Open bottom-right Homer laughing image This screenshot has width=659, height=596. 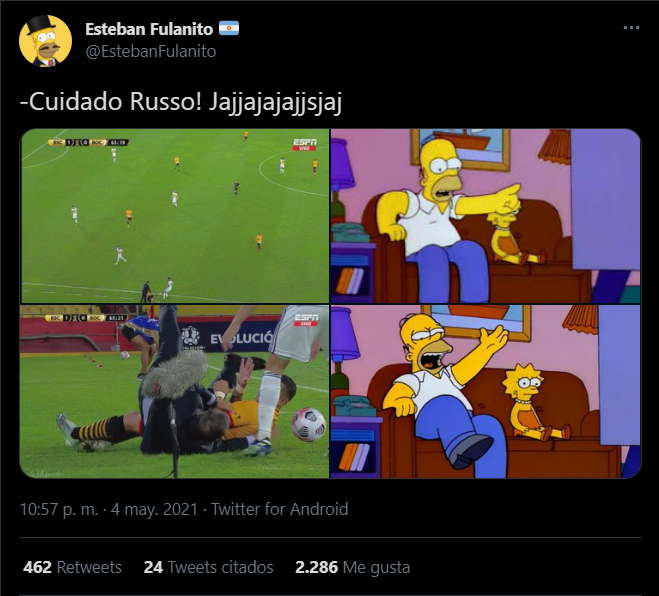click(x=486, y=391)
